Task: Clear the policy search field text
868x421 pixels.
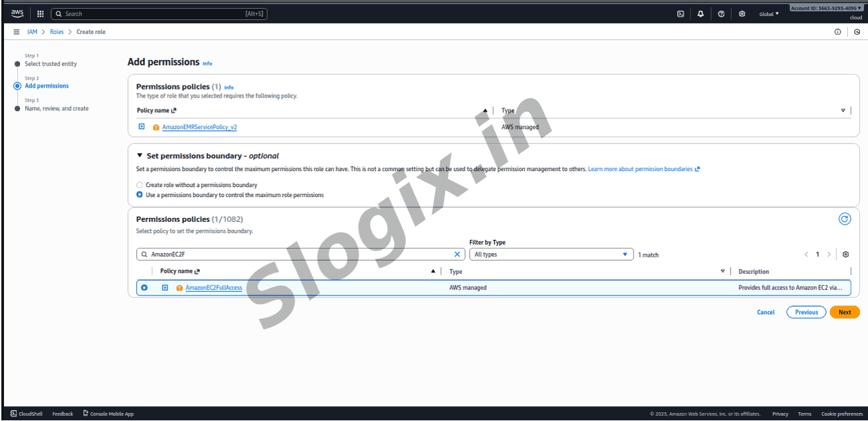Action: click(457, 255)
